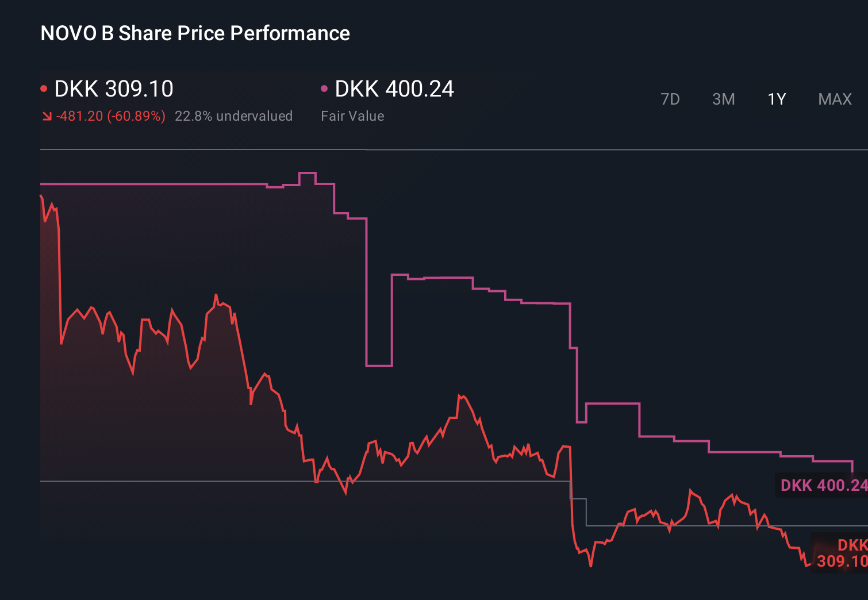Screen dimensions: 868x600
Task: Click the downward arrow beside -481.20
Action: [47, 116]
